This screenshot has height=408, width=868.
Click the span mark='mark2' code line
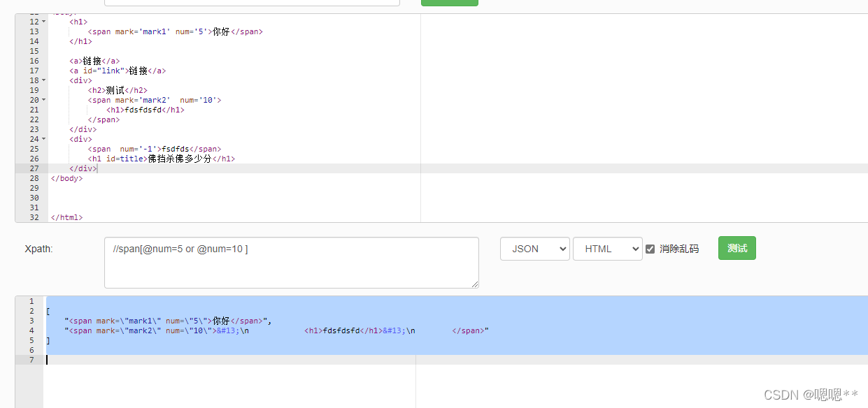(155, 100)
